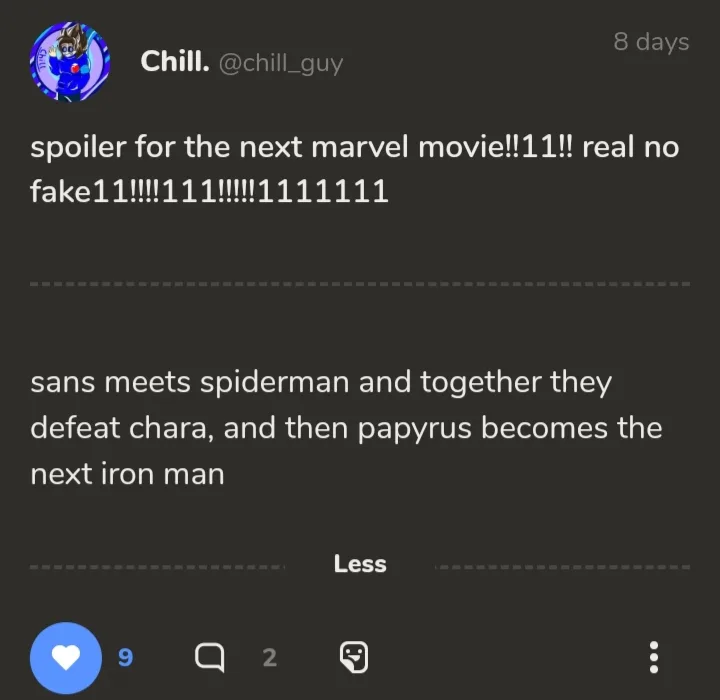Like the post with the heart button
The height and width of the screenshot is (700, 720).
pyautogui.click(x=66, y=657)
